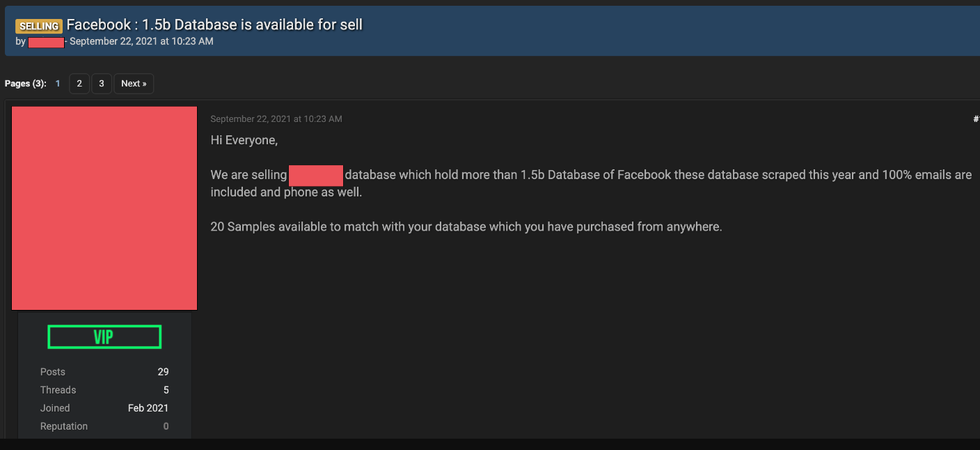
Task: Click the green VIP rank badge
Action: 104,337
